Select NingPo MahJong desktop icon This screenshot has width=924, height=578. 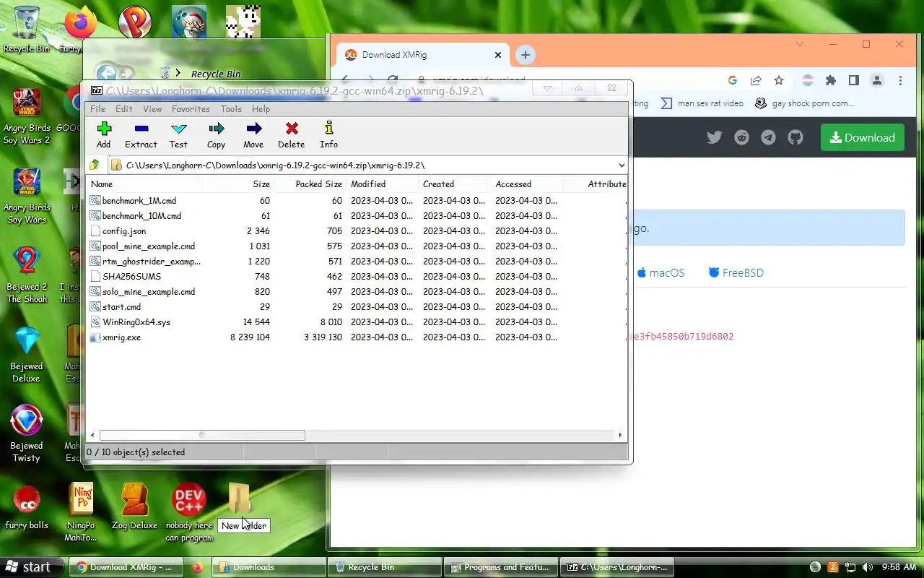pyautogui.click(x=81, y=512)
